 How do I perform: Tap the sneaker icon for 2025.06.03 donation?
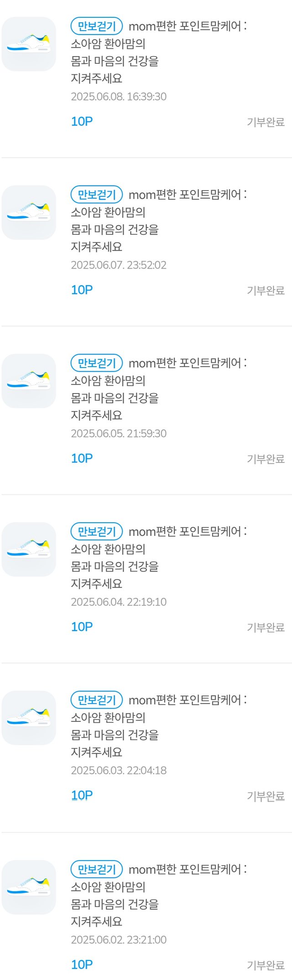click(x=29, y=718)
